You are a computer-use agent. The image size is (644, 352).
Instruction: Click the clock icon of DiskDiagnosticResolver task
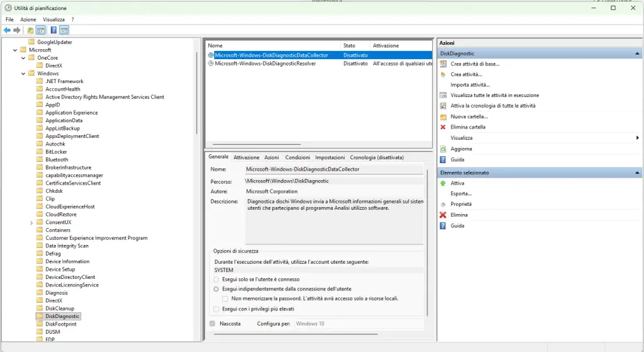click(x=211, y=64)
